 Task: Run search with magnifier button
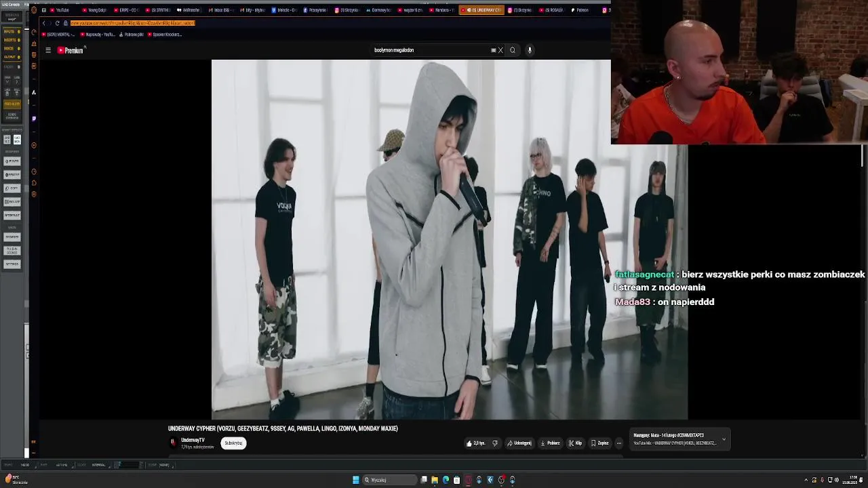pos(513,50)
